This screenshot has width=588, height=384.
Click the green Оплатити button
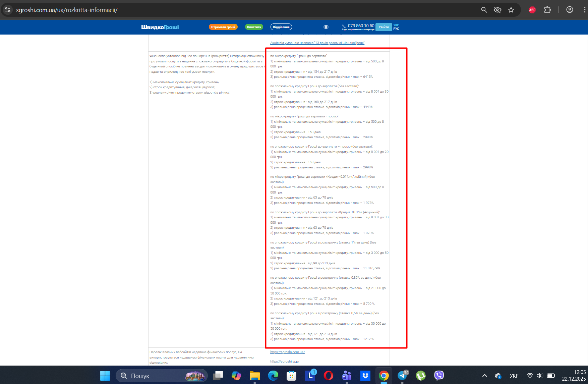(x=254, y=27)
